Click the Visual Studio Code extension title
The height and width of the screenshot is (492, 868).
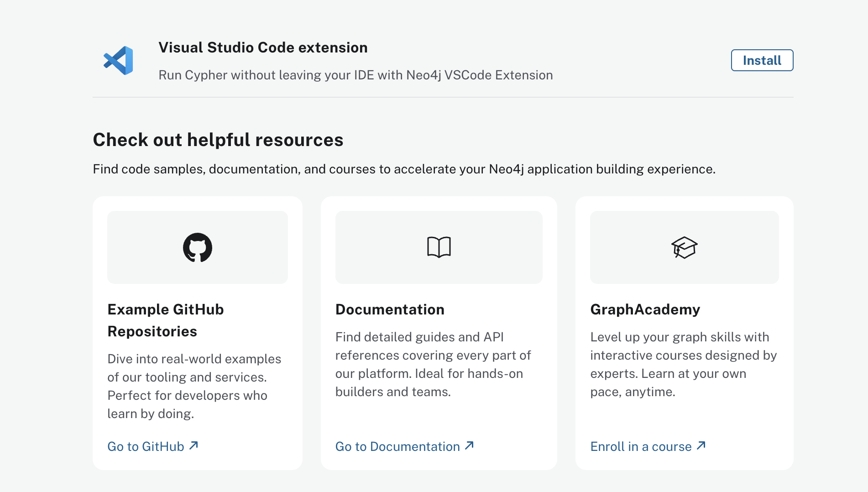263,47
